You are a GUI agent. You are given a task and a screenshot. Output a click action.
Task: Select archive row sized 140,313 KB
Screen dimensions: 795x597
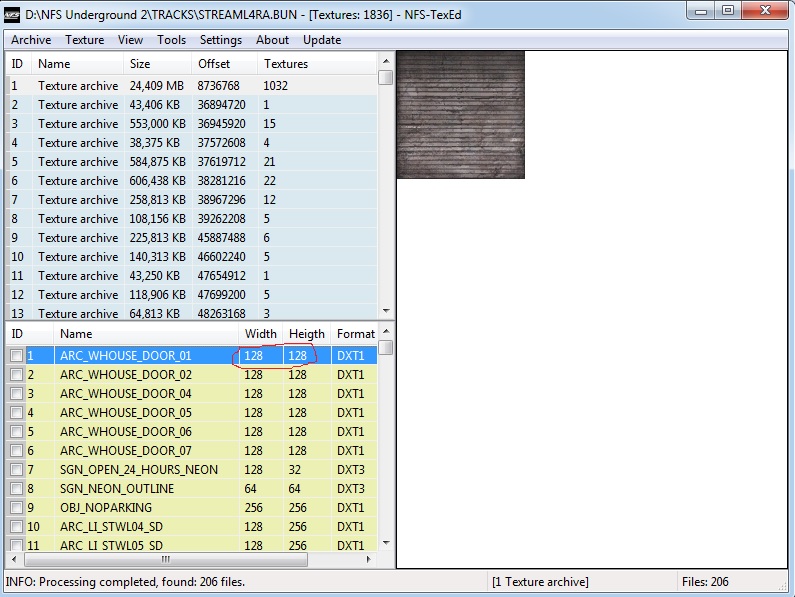coord(192,257)
